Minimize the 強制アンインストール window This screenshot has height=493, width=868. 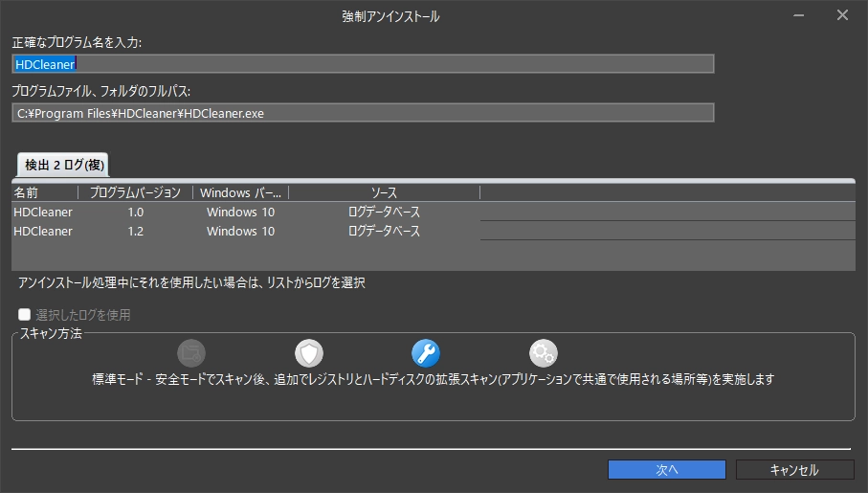798,15
